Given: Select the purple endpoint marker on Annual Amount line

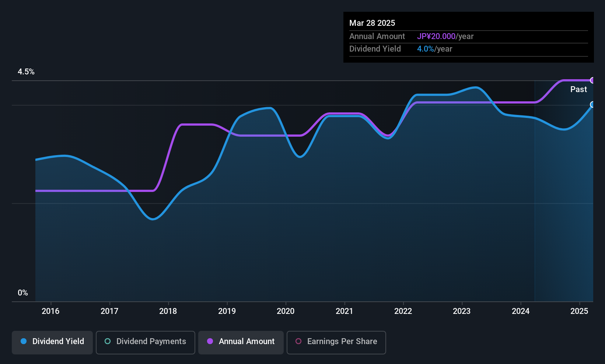Looking at the screenshot, I should (592, 80).
